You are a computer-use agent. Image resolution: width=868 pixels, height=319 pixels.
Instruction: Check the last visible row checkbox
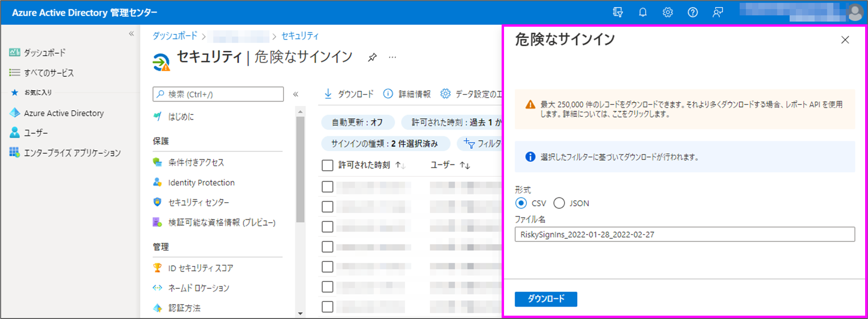point(327,307)
